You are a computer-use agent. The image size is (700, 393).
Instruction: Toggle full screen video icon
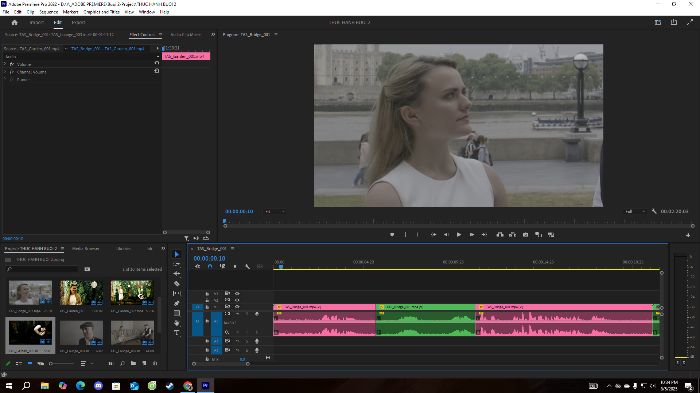[690, 22]
